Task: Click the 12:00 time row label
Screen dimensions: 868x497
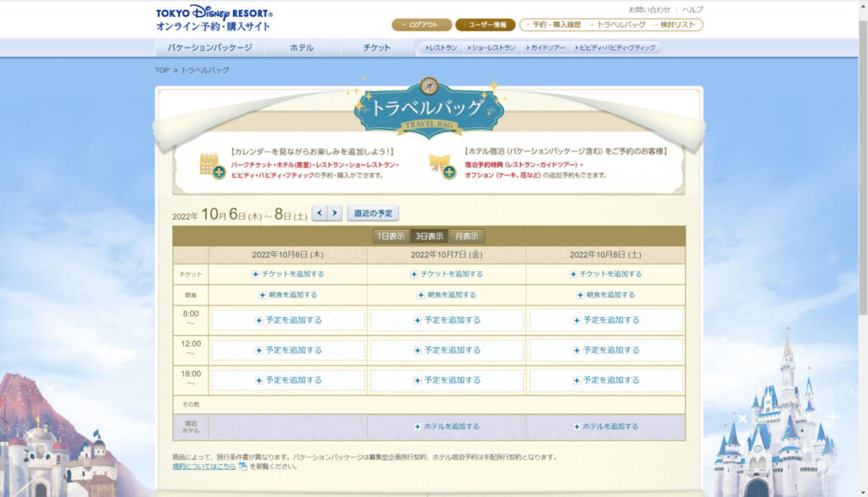Action: (x=191, y=349)
